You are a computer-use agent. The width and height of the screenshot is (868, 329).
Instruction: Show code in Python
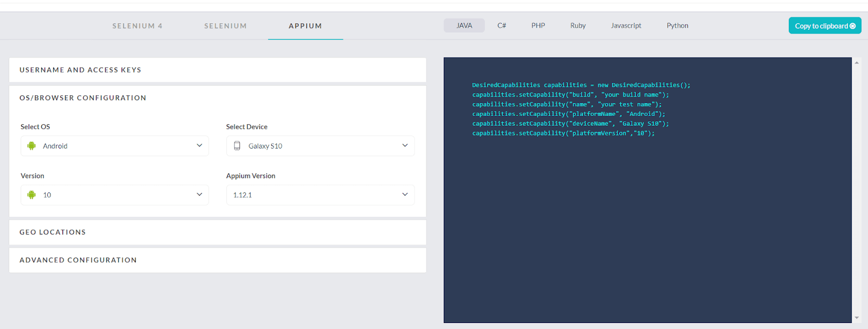[x=677, y=25]
